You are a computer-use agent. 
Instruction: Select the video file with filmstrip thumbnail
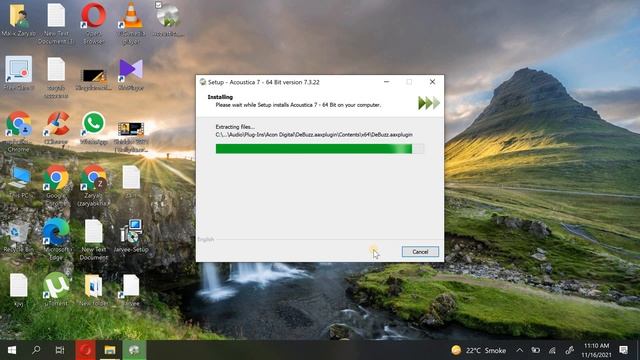[x=131, y=136]
